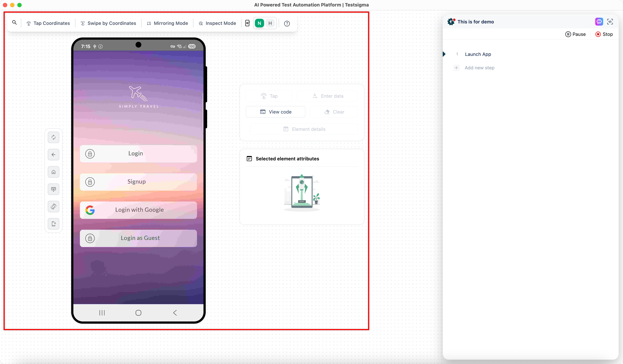Click the Add new step link
The width and height of the screenshot is (623, 364).
(x=479, y=67)
